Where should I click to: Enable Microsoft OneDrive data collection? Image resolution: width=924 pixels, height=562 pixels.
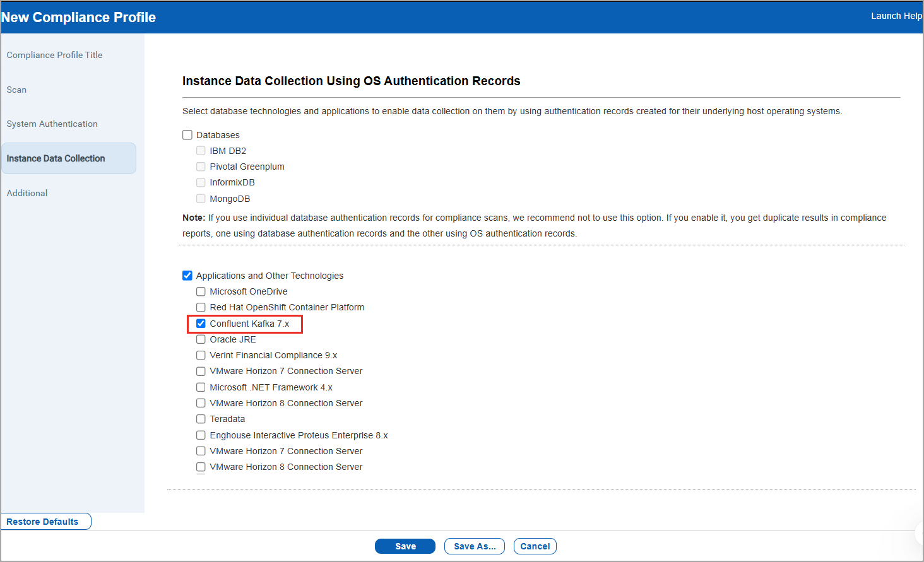pyautogui.click(x=201, y=291)
